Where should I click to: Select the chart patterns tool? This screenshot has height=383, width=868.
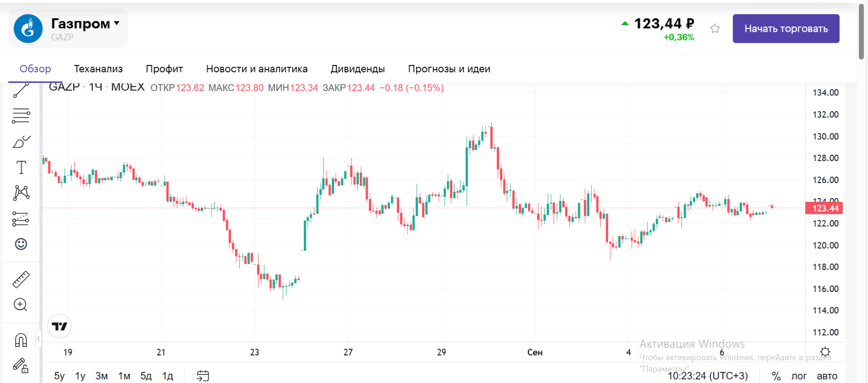coord(21,193)
